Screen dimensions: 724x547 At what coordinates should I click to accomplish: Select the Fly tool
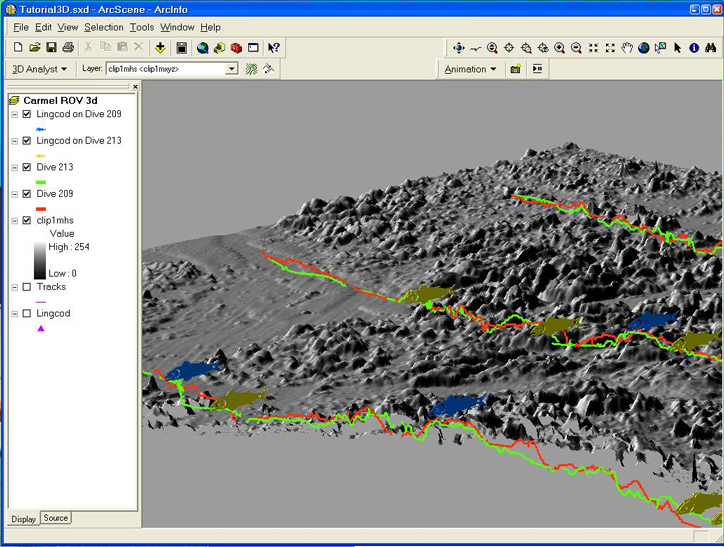tap(475, 48)
